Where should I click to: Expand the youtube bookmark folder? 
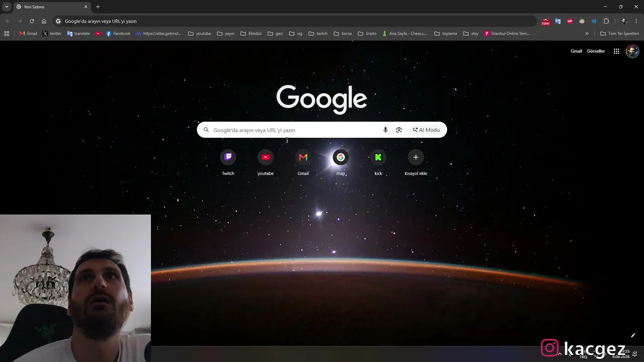(x=200, y=34)
